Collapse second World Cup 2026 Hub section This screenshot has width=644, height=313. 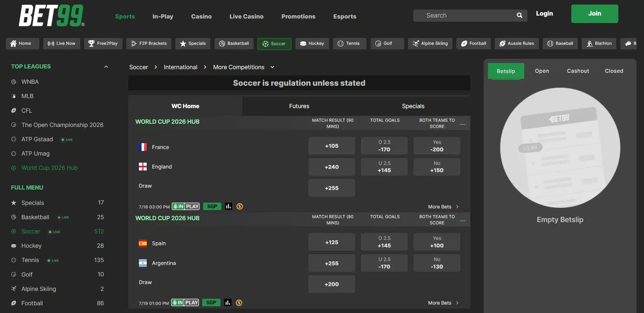tap(463, 221)
